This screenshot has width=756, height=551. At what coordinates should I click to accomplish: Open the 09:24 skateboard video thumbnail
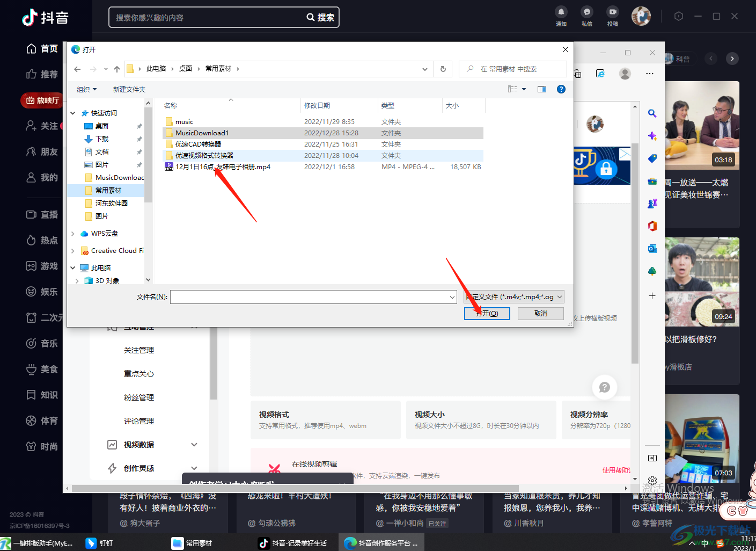point(702,282)
